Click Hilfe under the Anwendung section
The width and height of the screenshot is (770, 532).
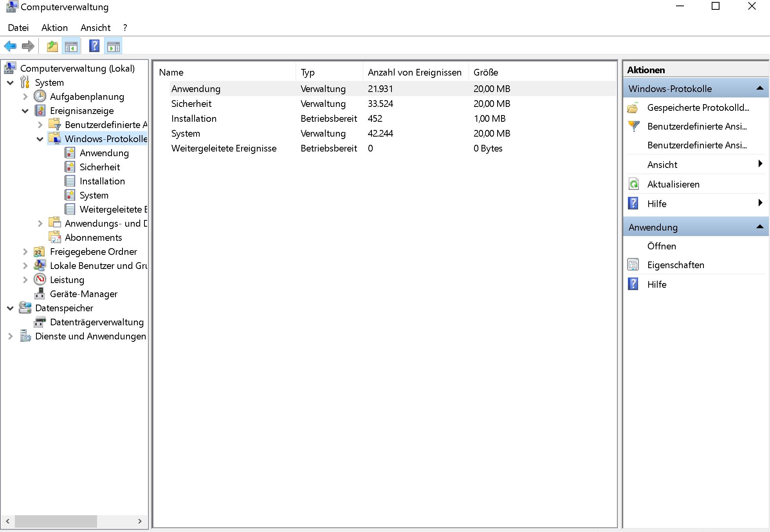coord(657,285)
